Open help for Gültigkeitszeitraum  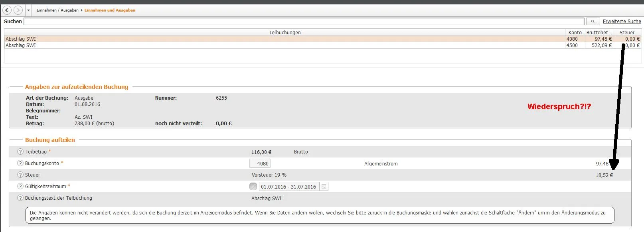pos(20,187)
